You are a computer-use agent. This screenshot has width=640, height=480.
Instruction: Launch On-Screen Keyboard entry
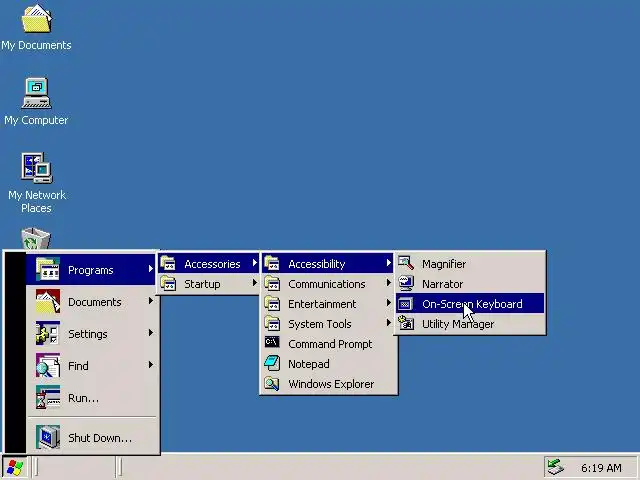[x=470, y=304]
